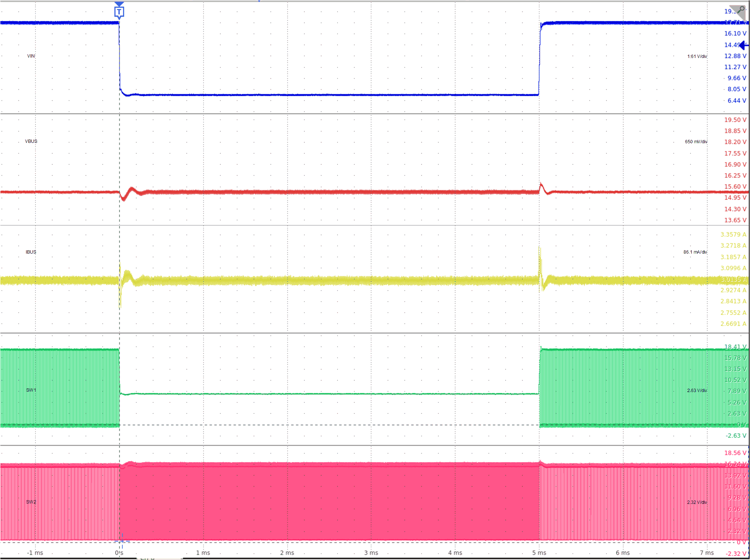Click the 19.50 V VBUS axis value

tap(735, 120)
